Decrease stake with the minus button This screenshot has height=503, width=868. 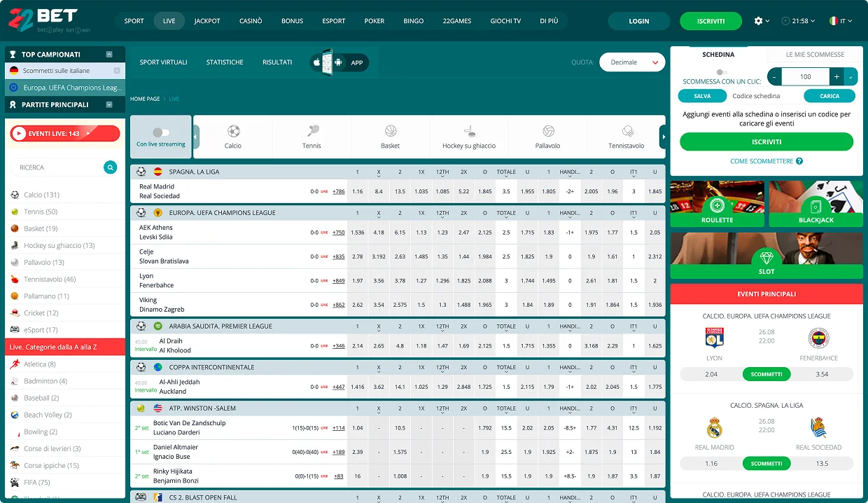tap(774, 77)
